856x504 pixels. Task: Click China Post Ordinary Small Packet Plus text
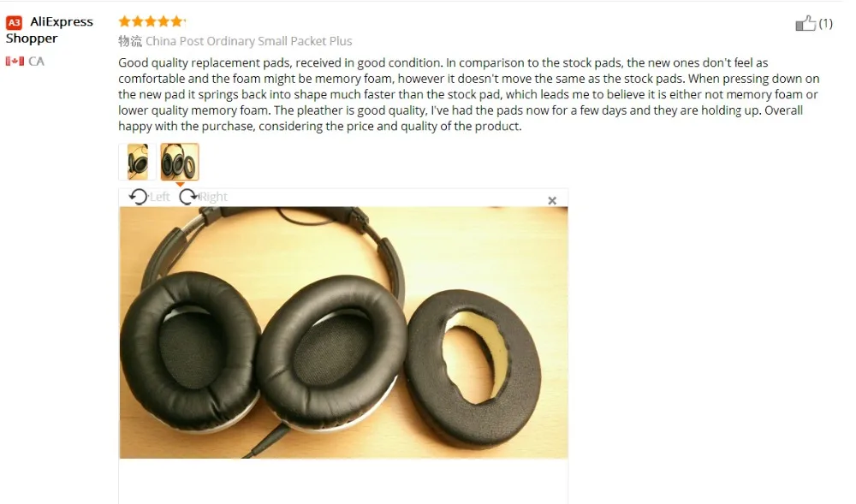(x=248, y=41)
